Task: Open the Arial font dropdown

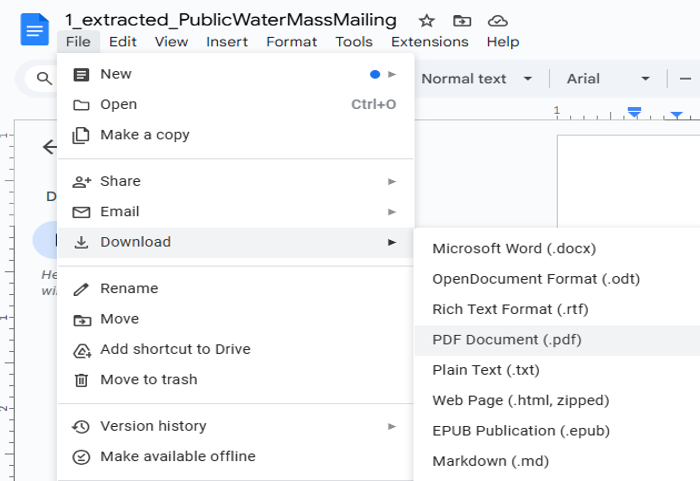Action: click(608, 79)
